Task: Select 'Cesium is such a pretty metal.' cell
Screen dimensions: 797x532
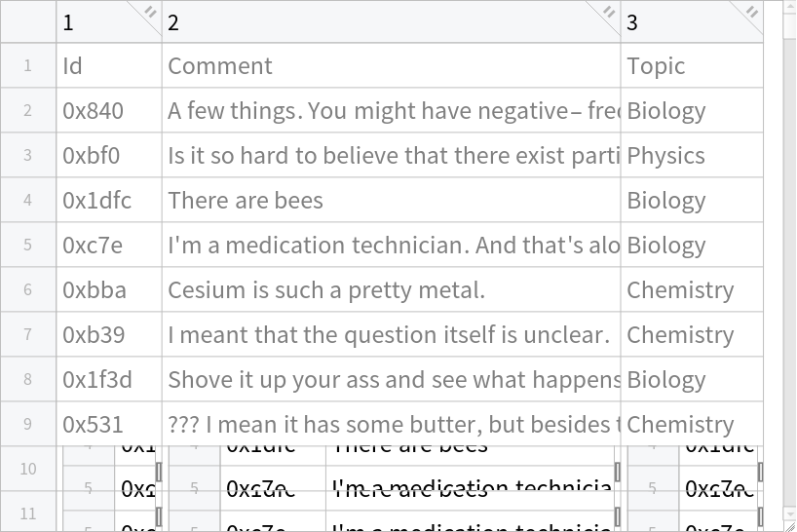Action: click(391, 290)
